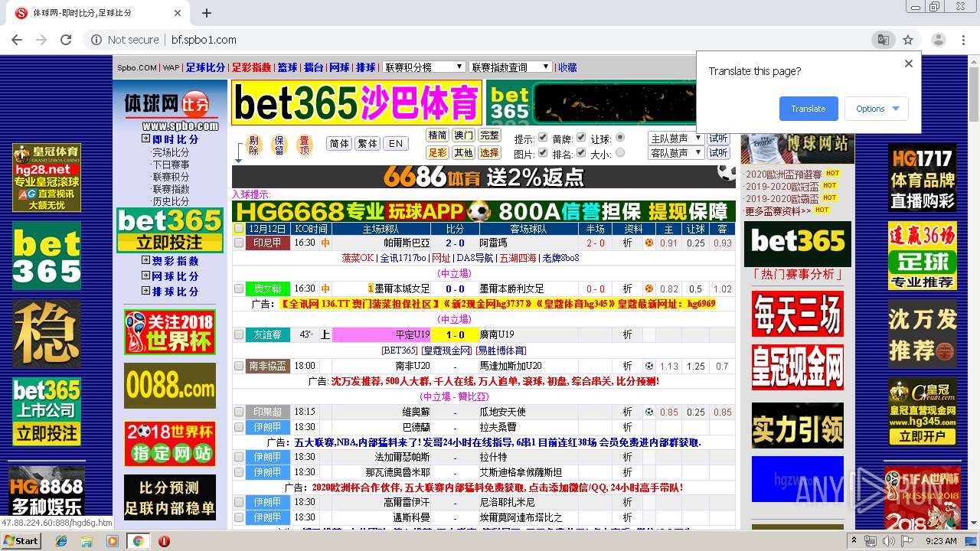Tick the checkbox for 友誼賽 match row
Screen dimensions: 980x551
coord(239,334)
